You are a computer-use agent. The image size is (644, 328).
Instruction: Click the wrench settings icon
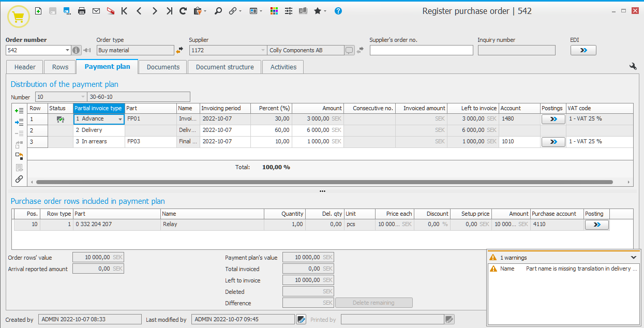(633, 66)
